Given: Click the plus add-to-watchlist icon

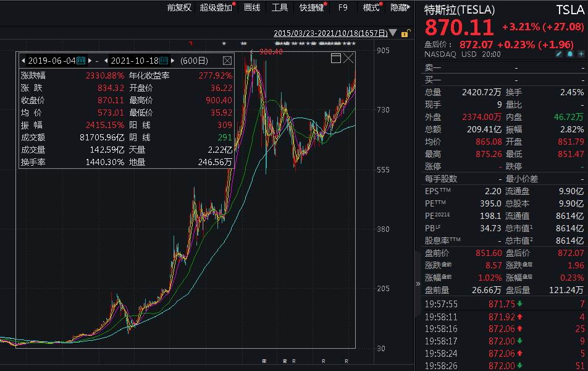Looking at the screenshot, I should (x=581, y=54).
